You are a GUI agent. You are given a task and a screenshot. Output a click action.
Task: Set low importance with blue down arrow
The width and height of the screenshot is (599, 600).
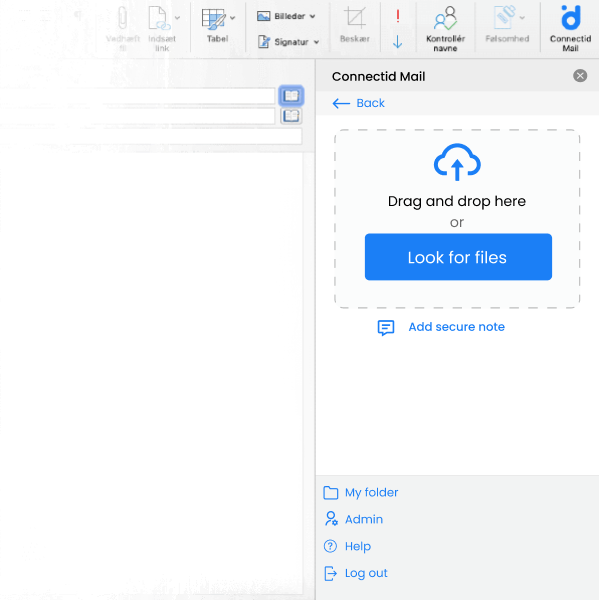[398, 41]
